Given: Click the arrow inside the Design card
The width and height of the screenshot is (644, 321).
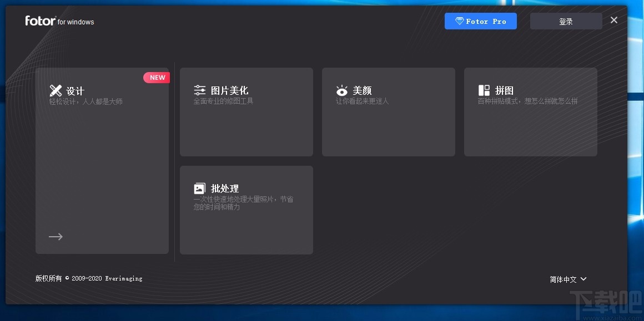Looking at the screenshot, I should pyautogui.click(x=56, y=236).
